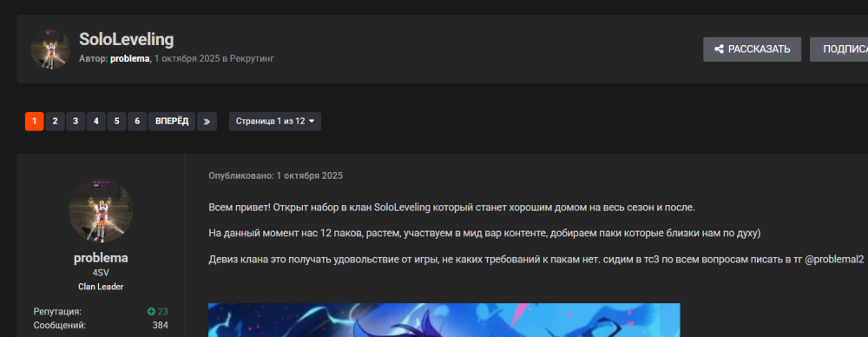The image size is (868, 337).
Task: Open problema's small avatar in thread header
Action: click(50, 50)
